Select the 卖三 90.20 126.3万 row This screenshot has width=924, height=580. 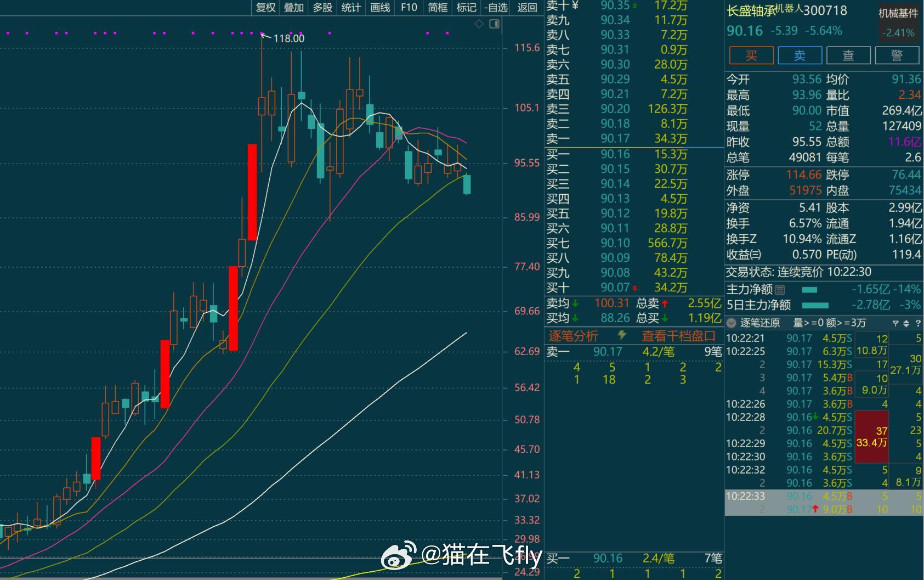634,109
